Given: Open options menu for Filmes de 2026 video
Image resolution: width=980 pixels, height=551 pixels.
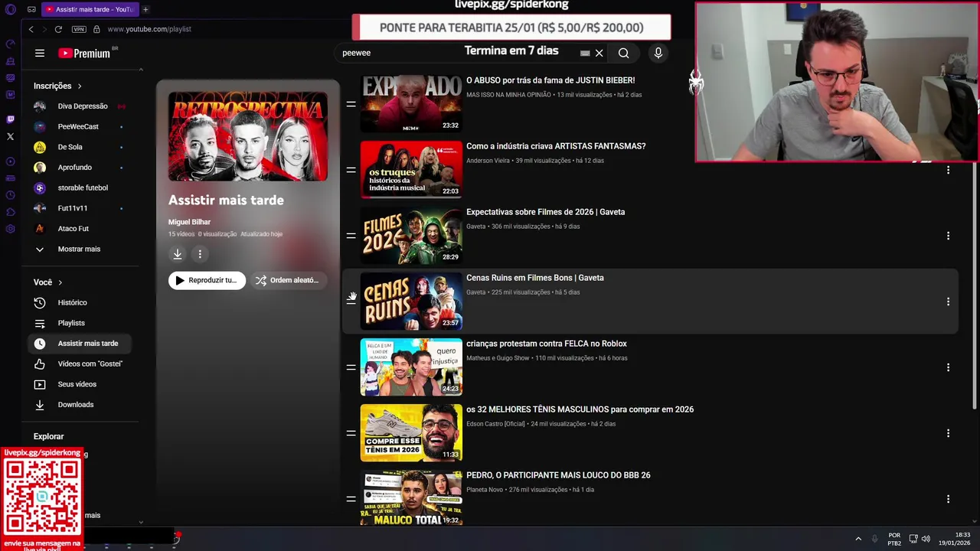Looking at the screenshot, I should pos(948,236).
